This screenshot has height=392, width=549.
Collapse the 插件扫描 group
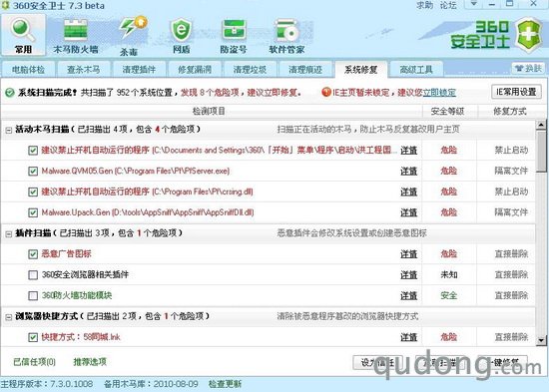(8, 233)
